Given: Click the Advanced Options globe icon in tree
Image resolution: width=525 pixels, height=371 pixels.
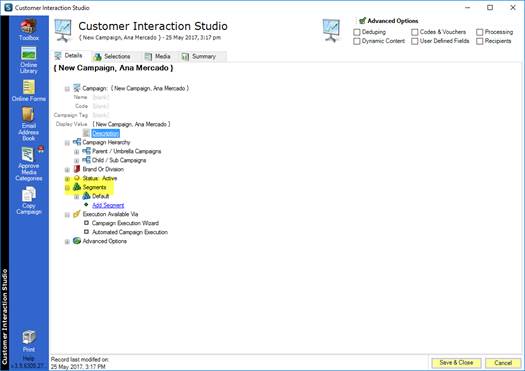Looking at the screenshot, I should [77, 241].
